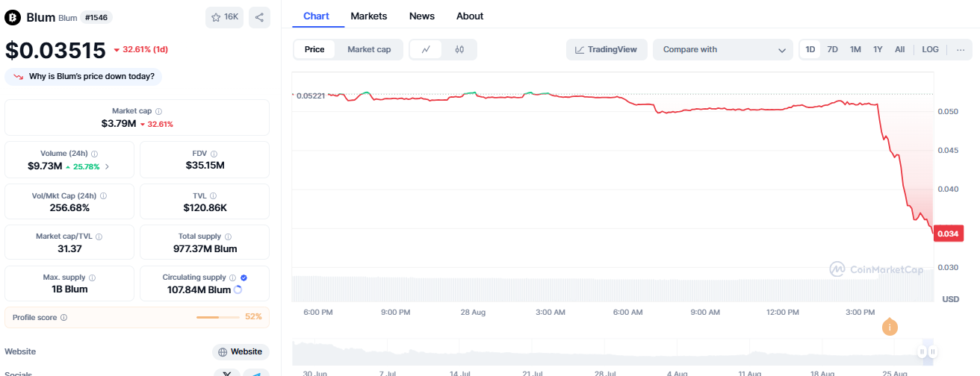Click Why is Blum's price down today

click(x=84, y=77)
